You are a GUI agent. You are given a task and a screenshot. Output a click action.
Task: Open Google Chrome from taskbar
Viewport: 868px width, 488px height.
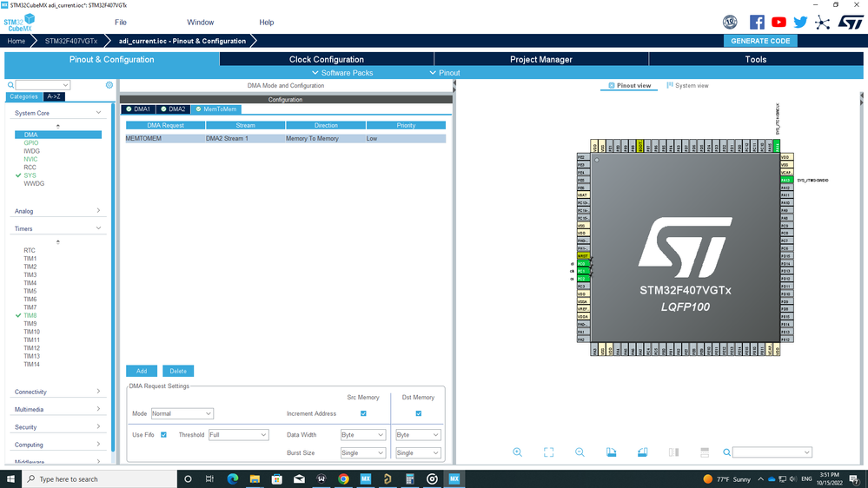[x=343, y=479]
